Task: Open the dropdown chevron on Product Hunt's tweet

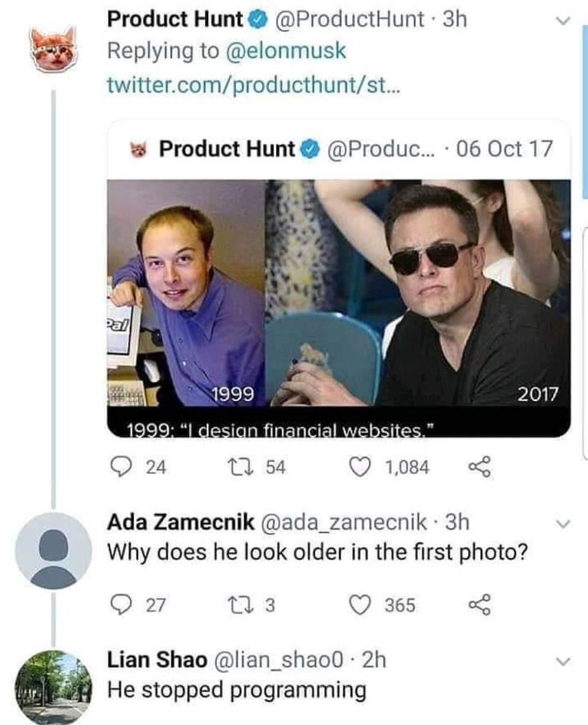Action: [x=562, y=18]
